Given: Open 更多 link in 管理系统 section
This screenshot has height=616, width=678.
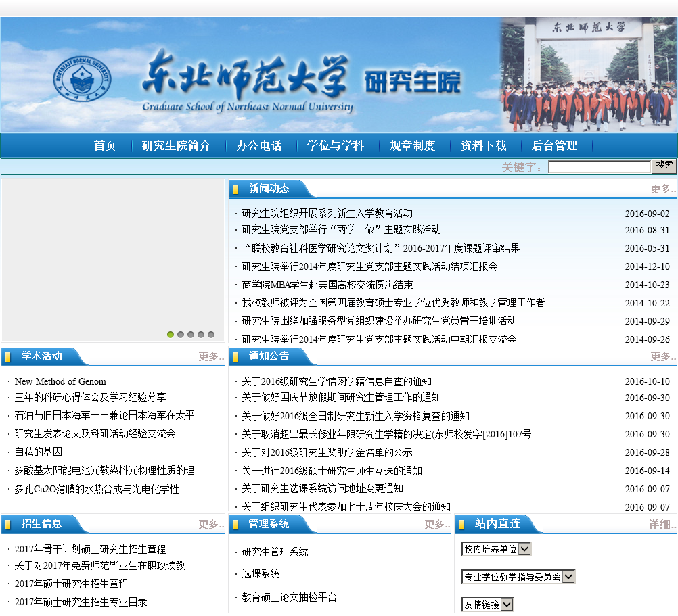Looking at the screenshot, I should (x=436, y=524).
